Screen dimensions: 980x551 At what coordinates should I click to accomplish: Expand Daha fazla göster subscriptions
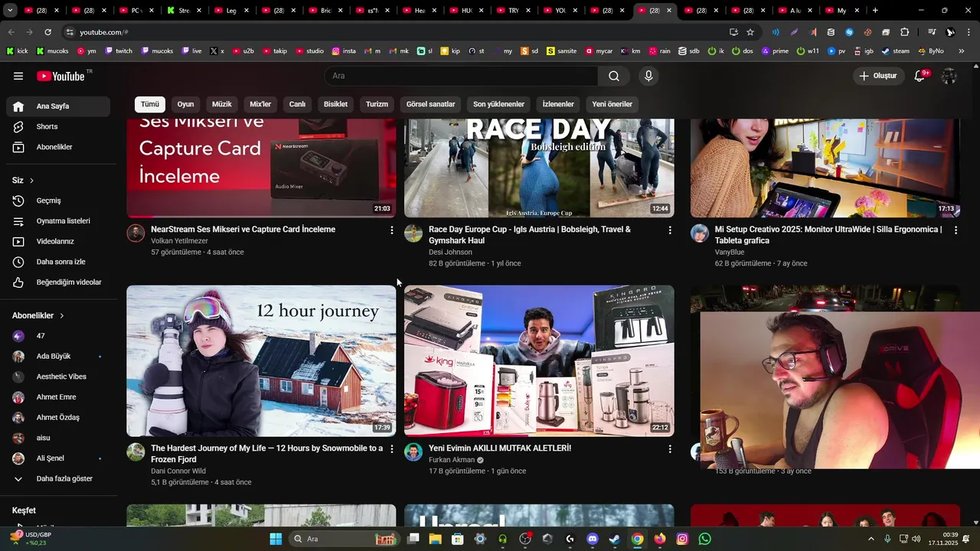pos(58,479)
